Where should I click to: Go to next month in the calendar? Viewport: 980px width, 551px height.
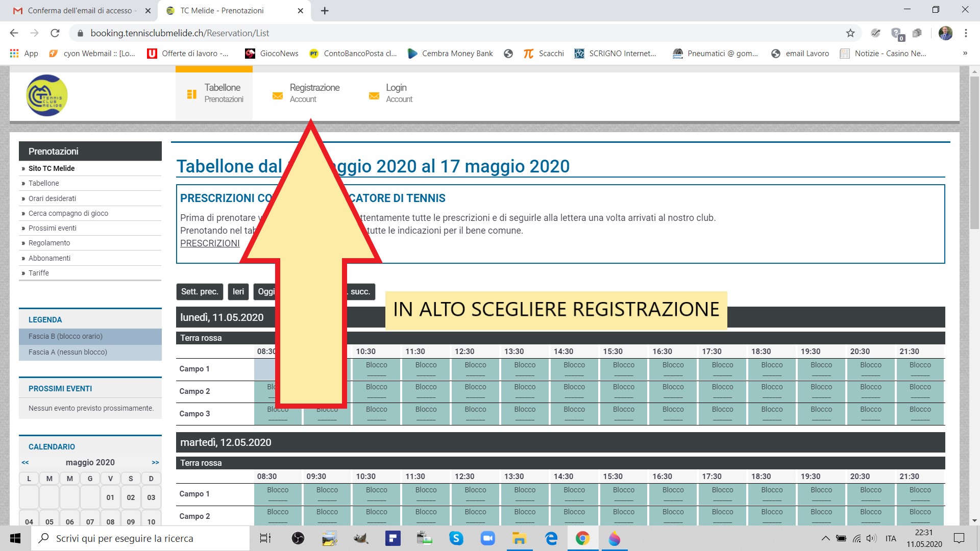[155, 462]
